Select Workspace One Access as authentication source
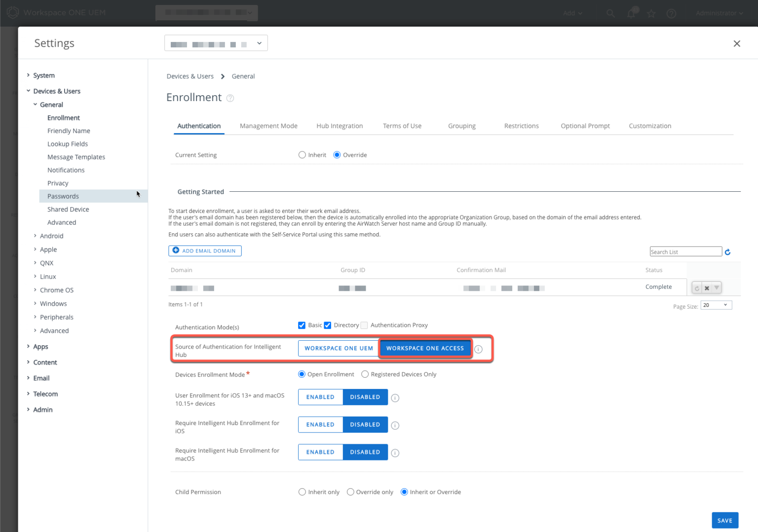 [425, 348]
